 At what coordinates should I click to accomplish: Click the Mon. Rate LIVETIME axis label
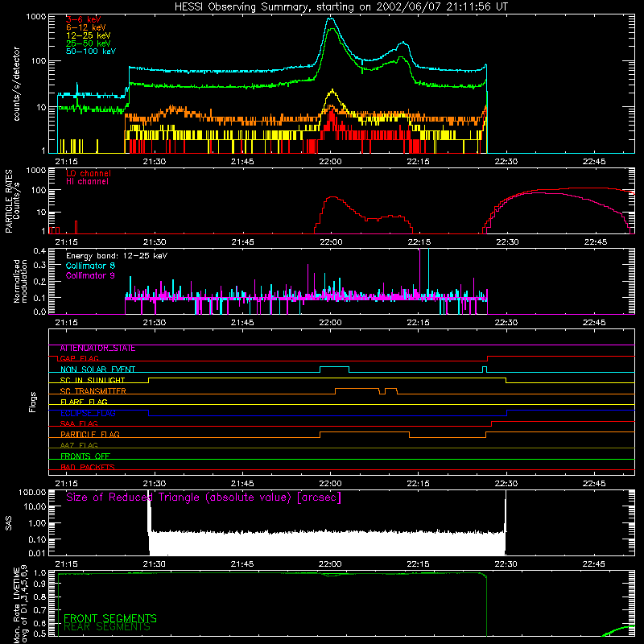(20, 604)
